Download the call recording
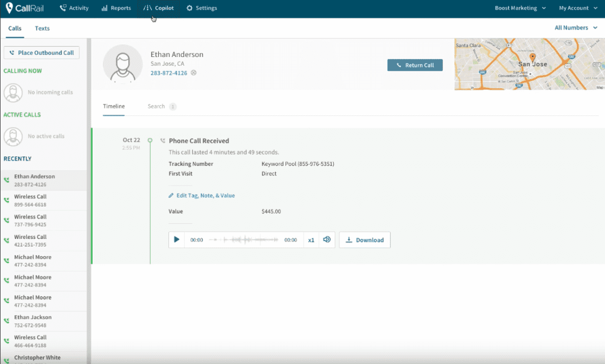The height and width of the screenshot is (364, 605). pyautogui.click(x=365, y=240)
